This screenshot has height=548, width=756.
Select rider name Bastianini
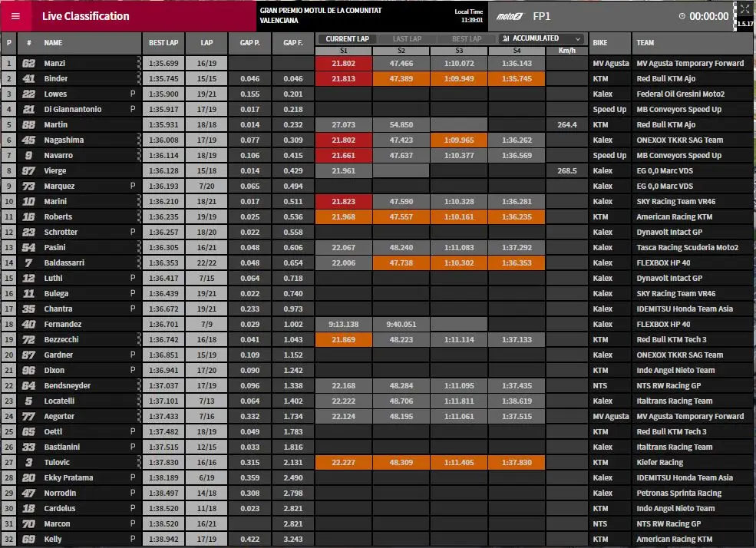(61, 447)
